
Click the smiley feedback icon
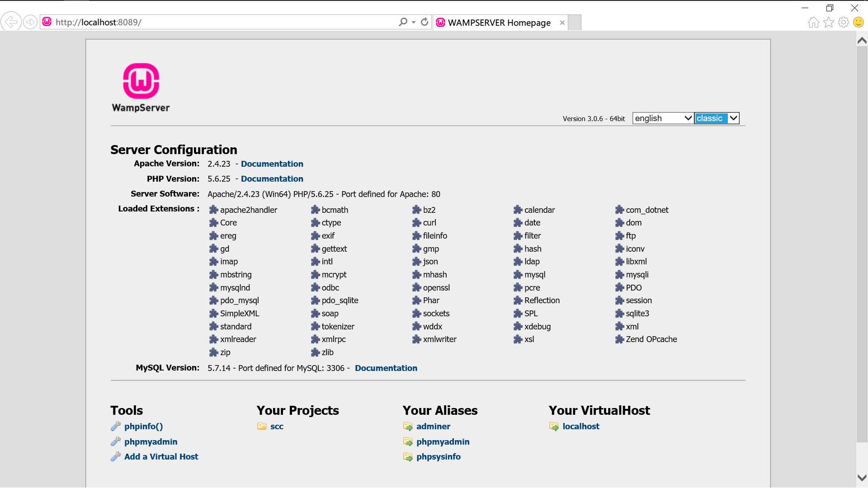pos(859,22)
